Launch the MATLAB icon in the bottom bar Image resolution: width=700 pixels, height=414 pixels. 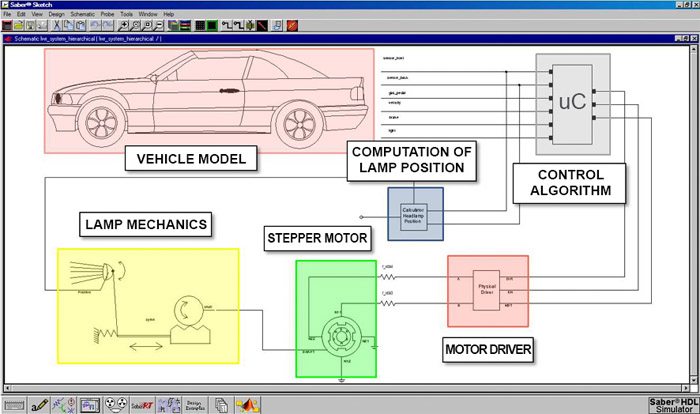(x=247, y=405)
